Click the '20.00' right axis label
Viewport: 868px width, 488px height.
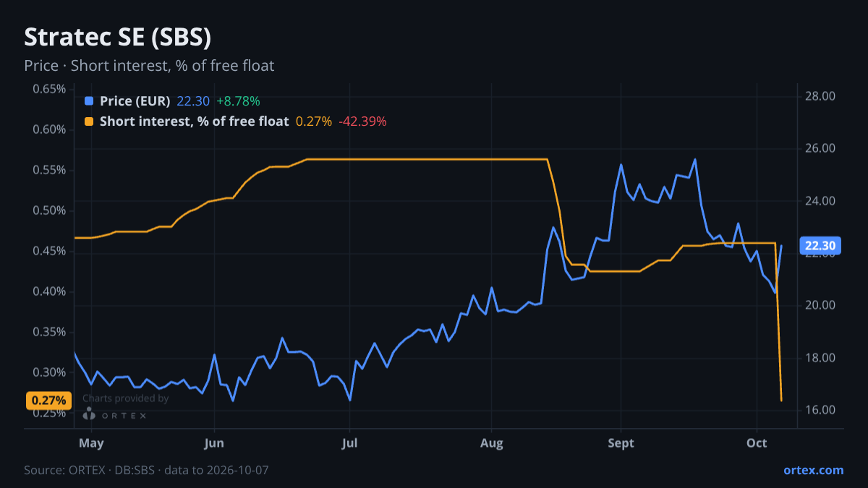tap(820, 305)
